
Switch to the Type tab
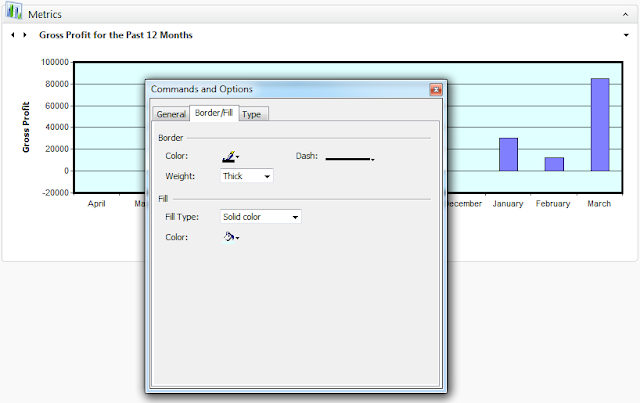click(253, 114)
